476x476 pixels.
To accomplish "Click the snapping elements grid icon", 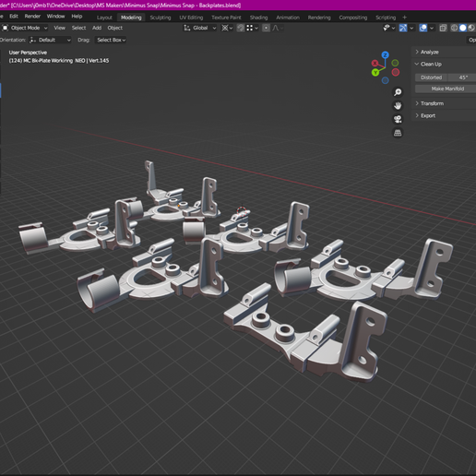I will tap(249, 28).
